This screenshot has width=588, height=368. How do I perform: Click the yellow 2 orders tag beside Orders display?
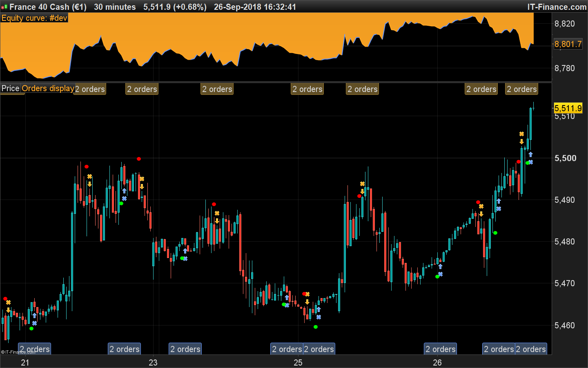(90, 89)
